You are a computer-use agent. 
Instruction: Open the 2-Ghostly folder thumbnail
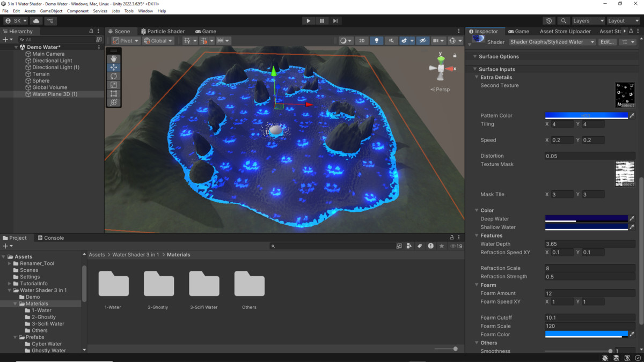(x=159, y=284)
